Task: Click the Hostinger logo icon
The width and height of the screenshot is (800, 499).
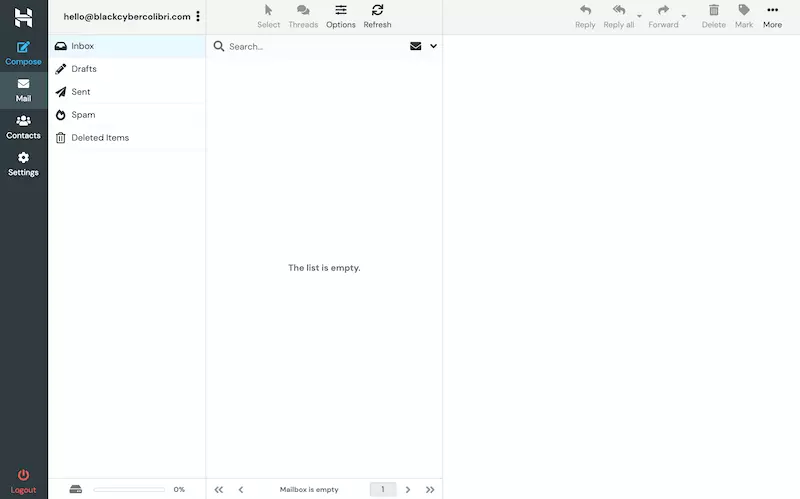Action: pos(23,17)
